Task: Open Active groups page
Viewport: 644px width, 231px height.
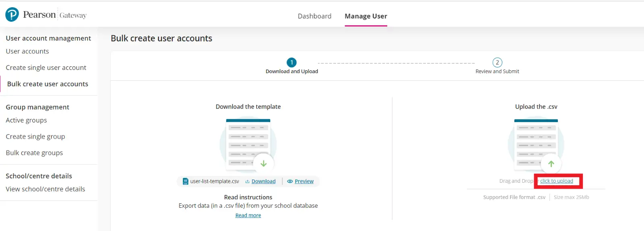Action: click(26, 120)
